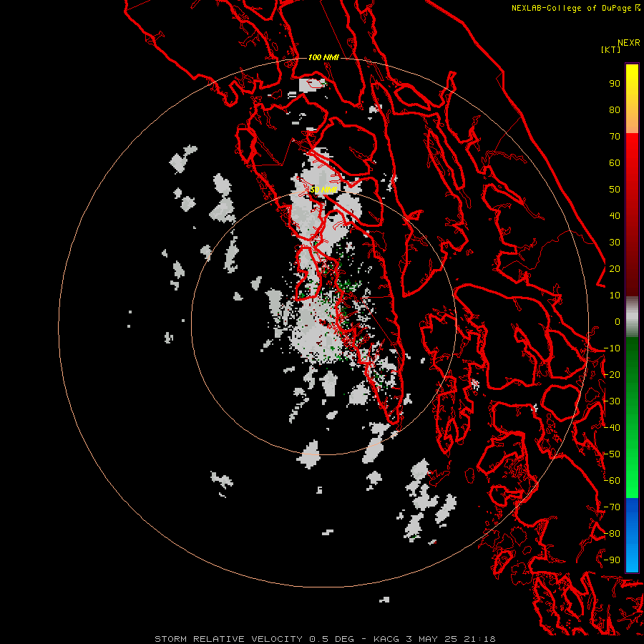Click the -90 scale value
The image size is (644, 644).
point(612,560)
